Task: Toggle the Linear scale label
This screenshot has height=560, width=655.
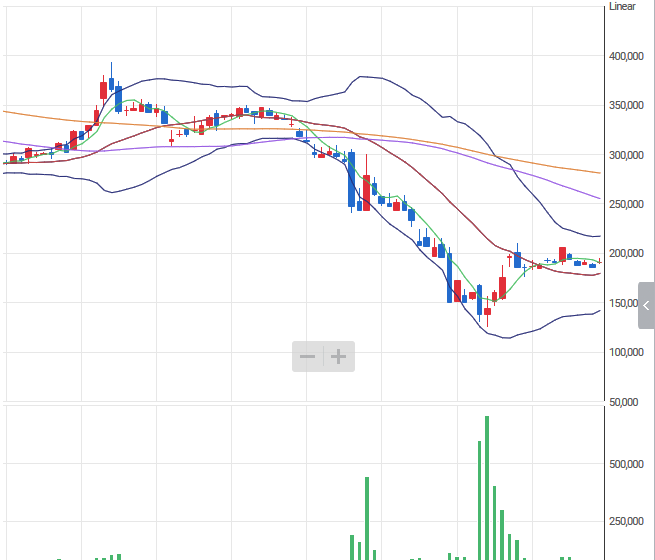Action: 622,6
